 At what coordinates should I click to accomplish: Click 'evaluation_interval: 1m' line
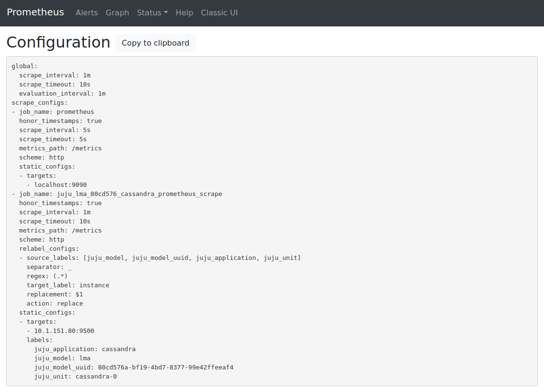tap(62, 93)
